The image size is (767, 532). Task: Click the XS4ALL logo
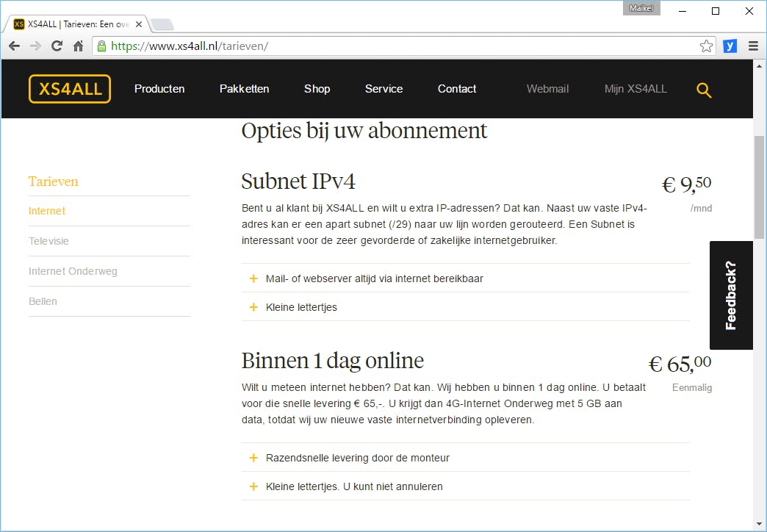click(69, 88)
